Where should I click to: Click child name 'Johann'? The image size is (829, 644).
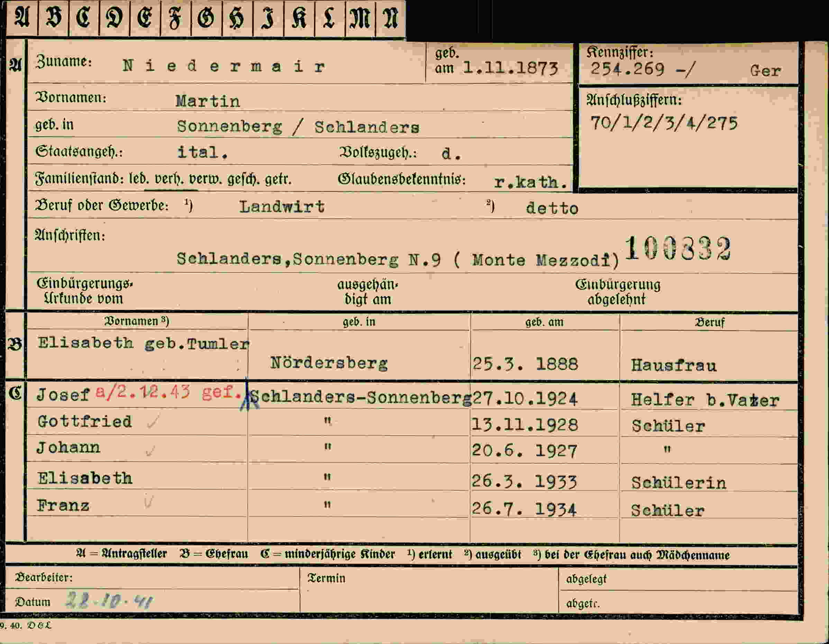click(68, 448)
